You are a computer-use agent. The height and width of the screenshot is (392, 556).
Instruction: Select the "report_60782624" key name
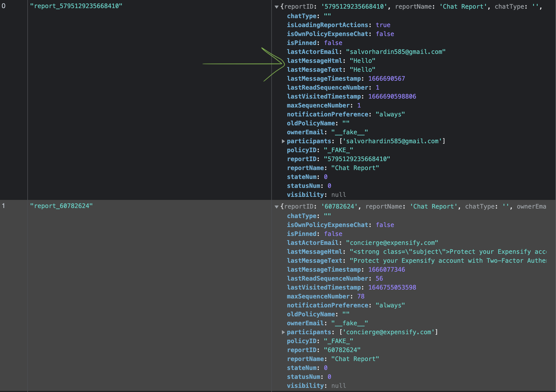[x=62, y=206]
